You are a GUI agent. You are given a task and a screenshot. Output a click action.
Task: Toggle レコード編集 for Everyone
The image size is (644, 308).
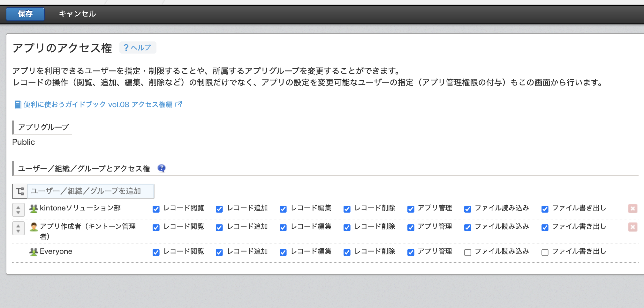click(283, 253)
